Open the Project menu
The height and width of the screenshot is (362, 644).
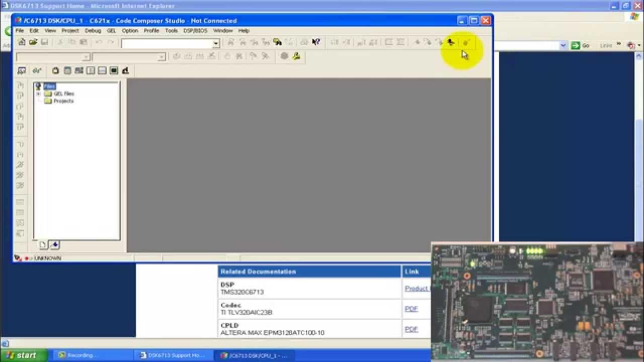point(70,31)
